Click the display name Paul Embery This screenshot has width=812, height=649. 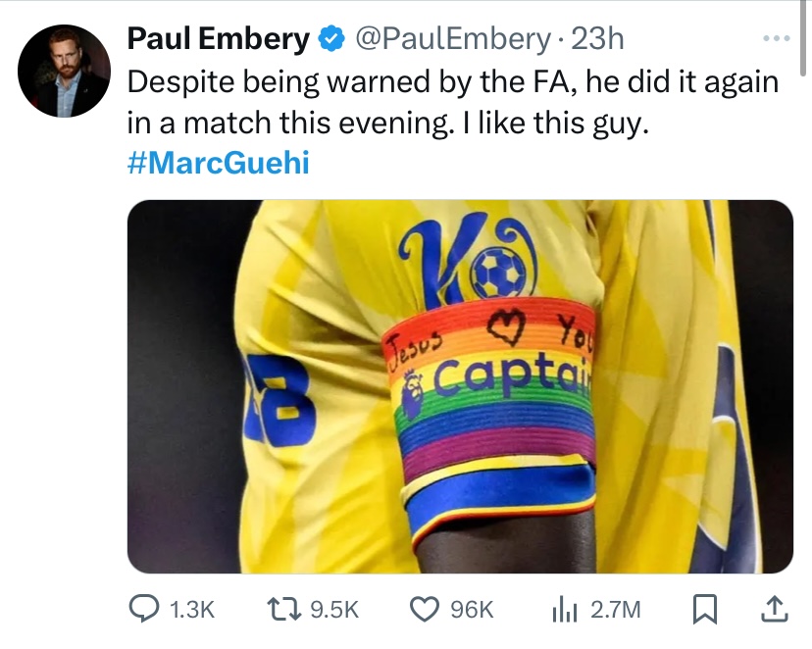click(x=218, y=39)
